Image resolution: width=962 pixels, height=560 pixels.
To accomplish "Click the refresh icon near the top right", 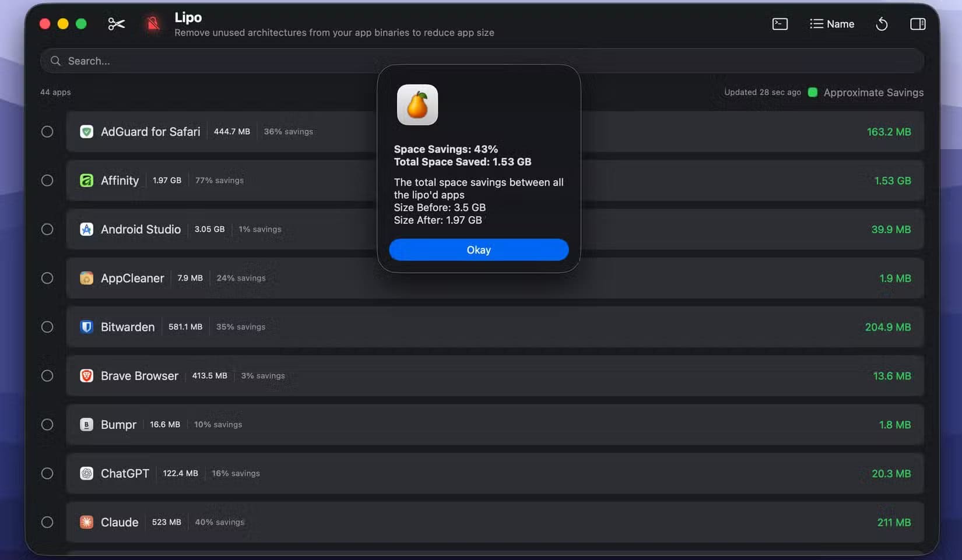I will tap(882, 24).
